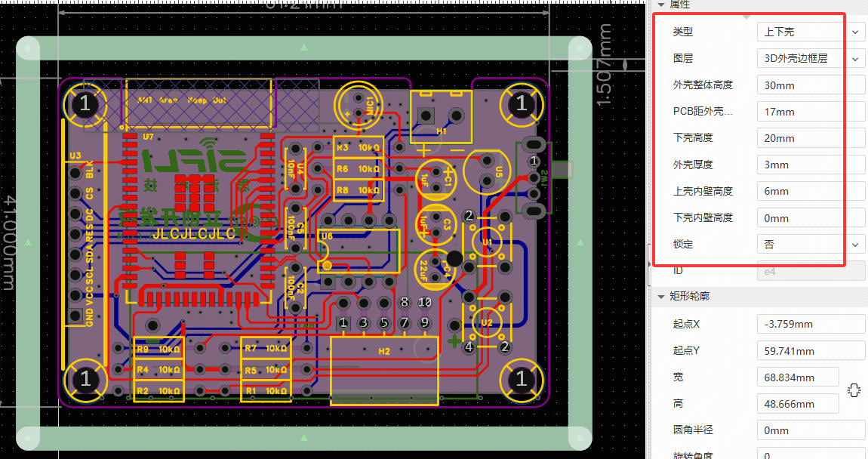Click the 外壳整体高度 field with 30mm

[x=810, y=85]
